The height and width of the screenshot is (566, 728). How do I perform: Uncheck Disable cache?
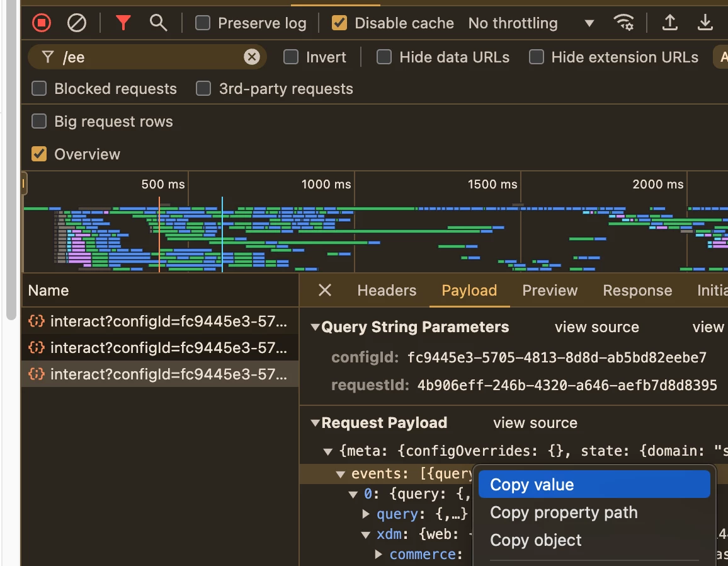[x=339, y=23]
